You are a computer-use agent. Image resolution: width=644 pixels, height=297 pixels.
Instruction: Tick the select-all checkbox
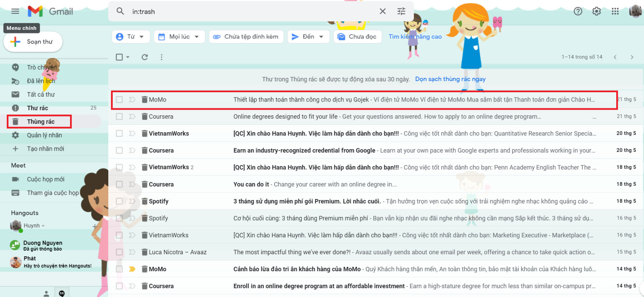pos(119,57)
